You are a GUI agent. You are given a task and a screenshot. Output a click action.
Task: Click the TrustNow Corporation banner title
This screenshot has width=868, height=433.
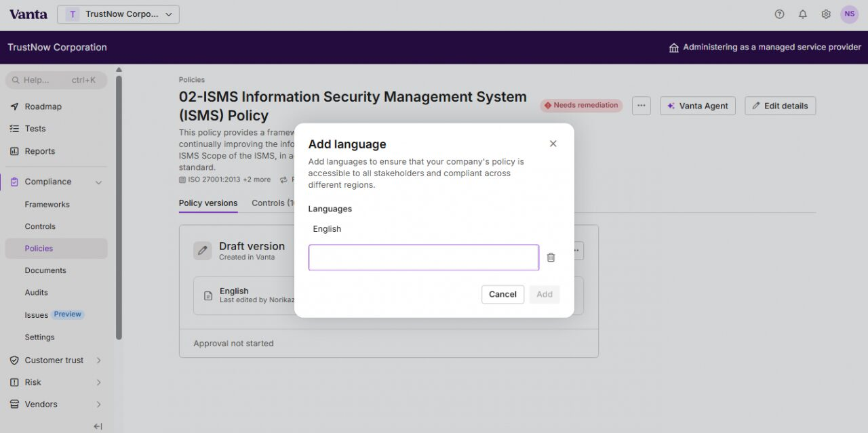(x=57, y=47)
